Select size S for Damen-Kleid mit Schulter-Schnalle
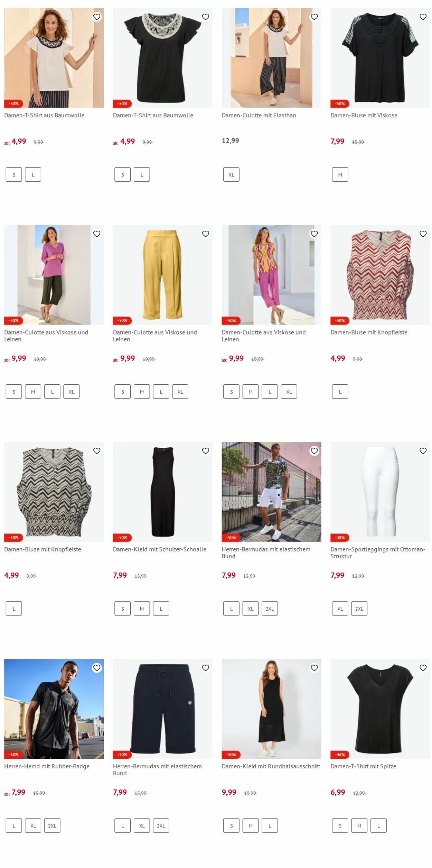The width and height of the screenshot is (432, 868). (x=123, y=609)
